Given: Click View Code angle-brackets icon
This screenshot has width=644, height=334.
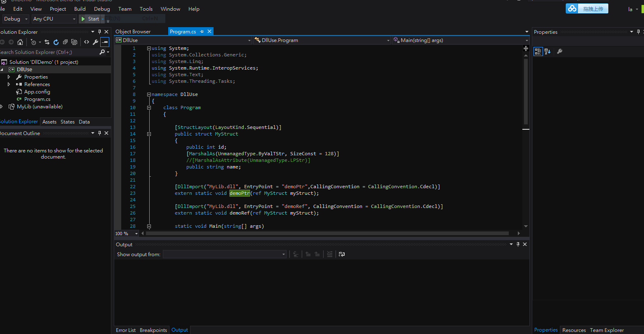Looking at the screenshot, I should click(x=87, y=42).
